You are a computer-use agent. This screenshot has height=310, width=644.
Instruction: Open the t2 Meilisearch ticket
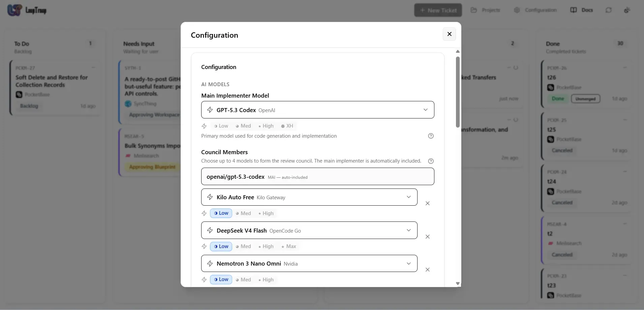(x=586, y=241)
